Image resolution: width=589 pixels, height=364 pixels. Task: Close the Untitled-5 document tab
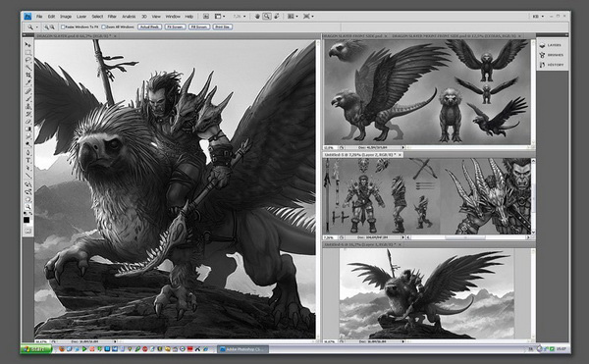[x=400, y=154]
